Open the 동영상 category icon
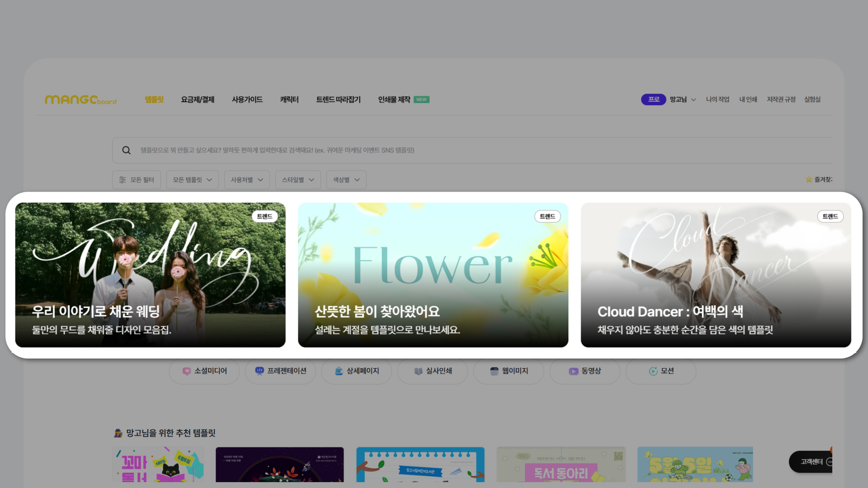The width and height of the screenshot is (868, 488). point(573,371)
